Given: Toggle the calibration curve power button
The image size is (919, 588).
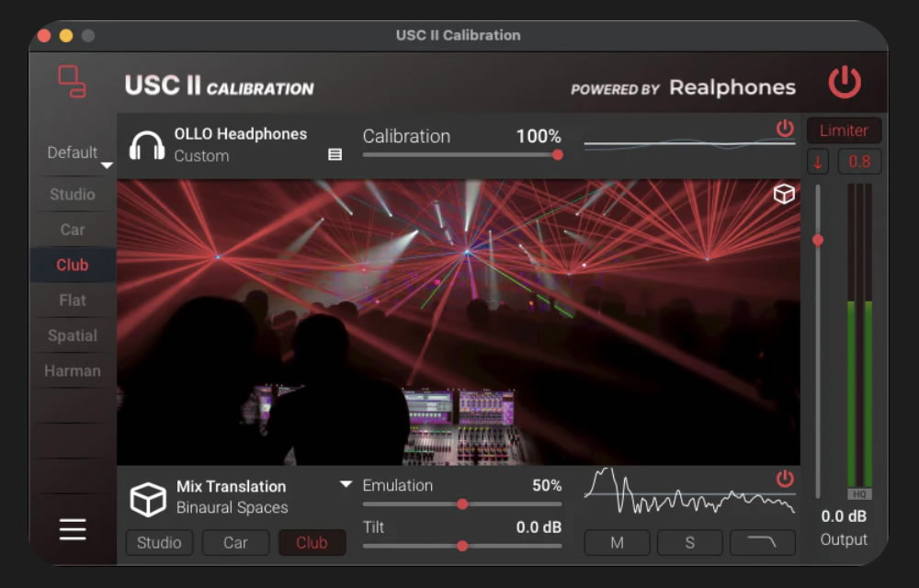Looking at the screenshot, I should click(x=785, y=129).
